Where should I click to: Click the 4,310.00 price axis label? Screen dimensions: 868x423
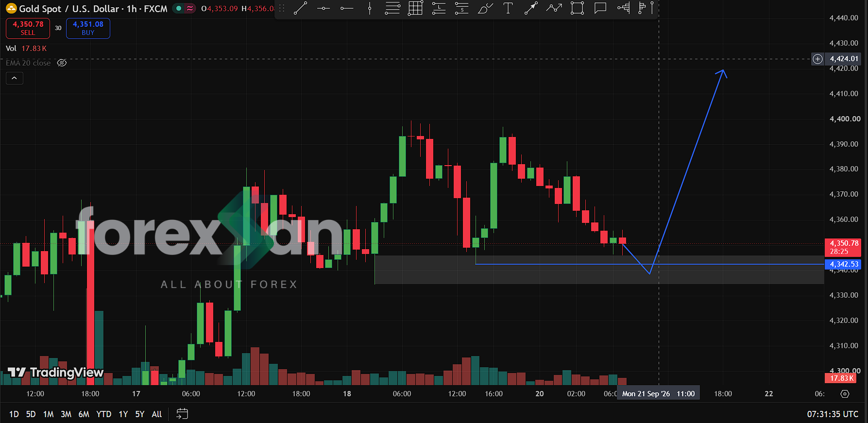pyautogui.click(x=844, y=346)
